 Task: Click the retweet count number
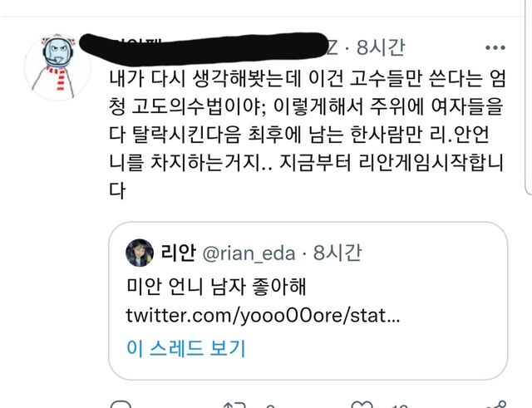[x=269, y=406]
